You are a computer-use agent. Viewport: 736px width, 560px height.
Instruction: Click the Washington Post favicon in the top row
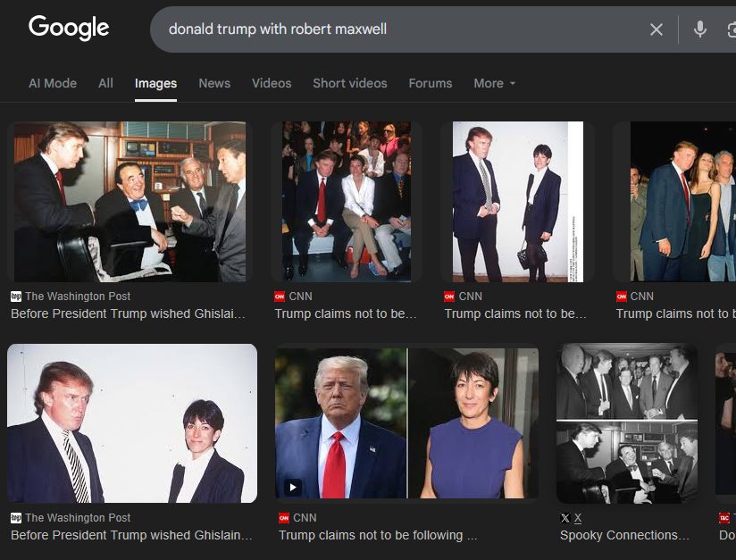click(x=16, y=297)
